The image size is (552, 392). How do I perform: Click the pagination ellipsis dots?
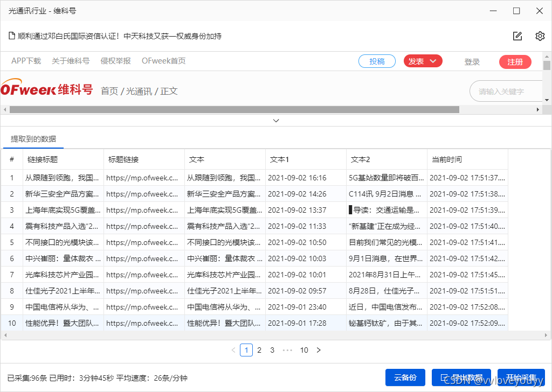click(287, 350)
